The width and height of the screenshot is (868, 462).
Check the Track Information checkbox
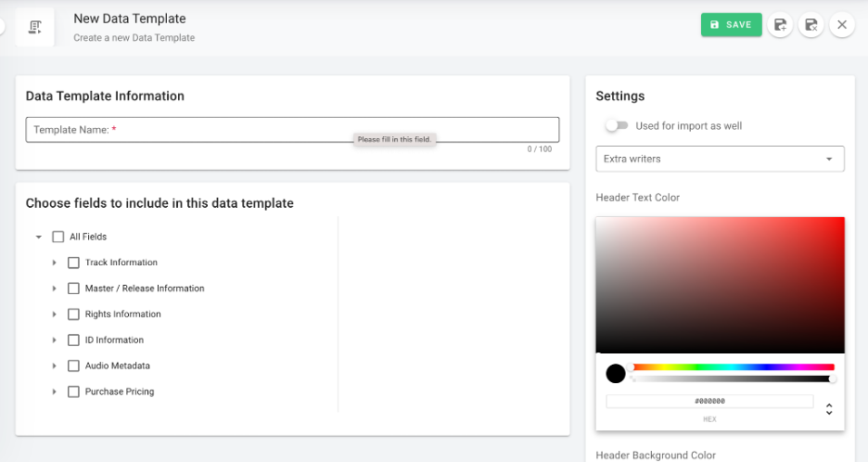73,263
